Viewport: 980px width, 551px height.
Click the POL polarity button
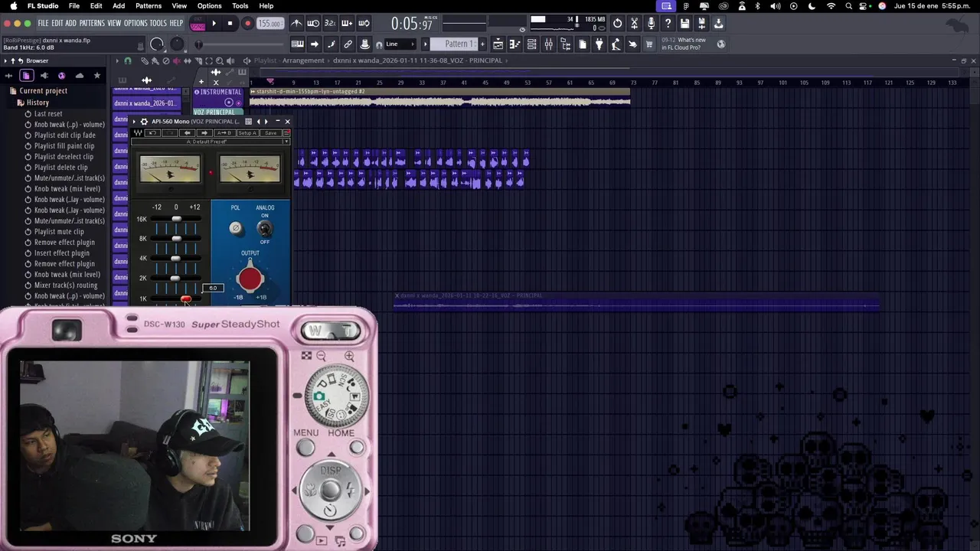tap(235, 228)
